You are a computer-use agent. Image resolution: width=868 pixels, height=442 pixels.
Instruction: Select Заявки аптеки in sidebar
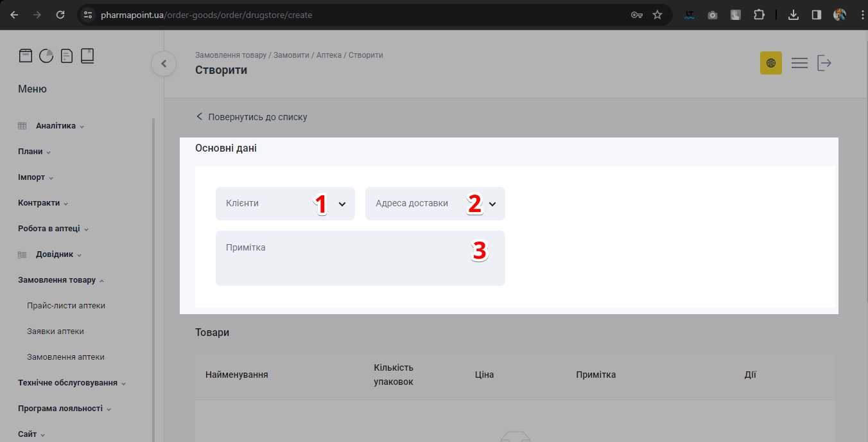click(55, 331)
